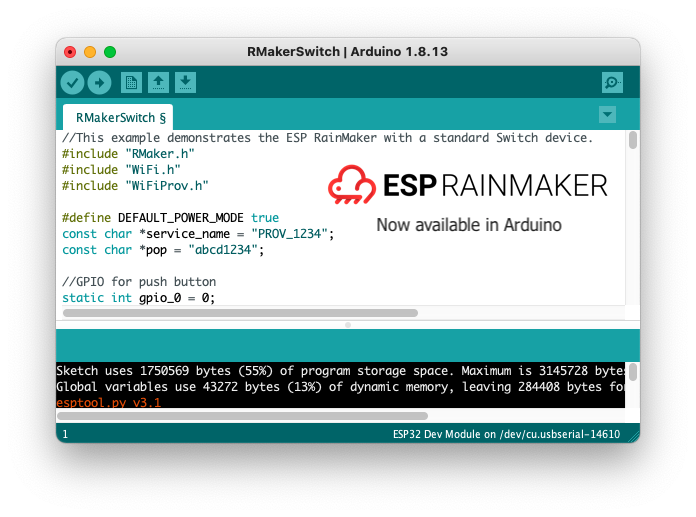The width and height of the screenshot is (696, 517).
Task: Click the Verify sketch checkmark button
Action: (x=72, y=83)
